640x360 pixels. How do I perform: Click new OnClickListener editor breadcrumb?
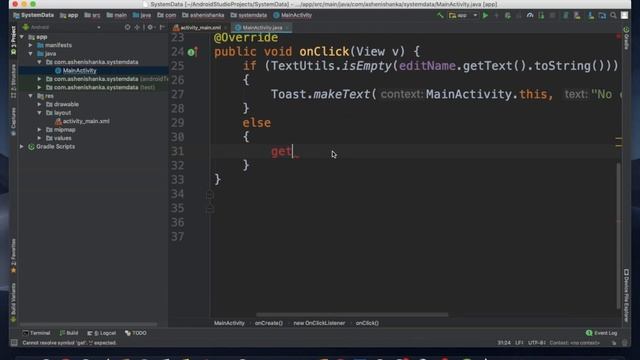pyautogui.click(x=319, y=323)
